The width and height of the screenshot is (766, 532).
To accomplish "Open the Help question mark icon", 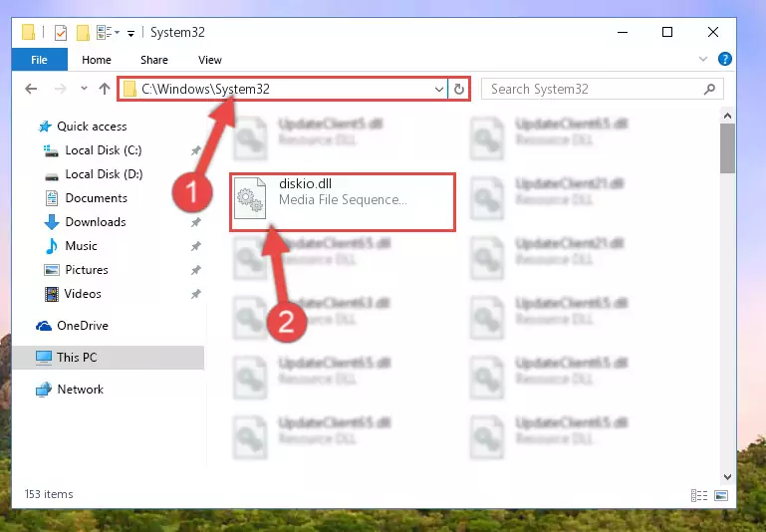I will click(x=724, y=59).
